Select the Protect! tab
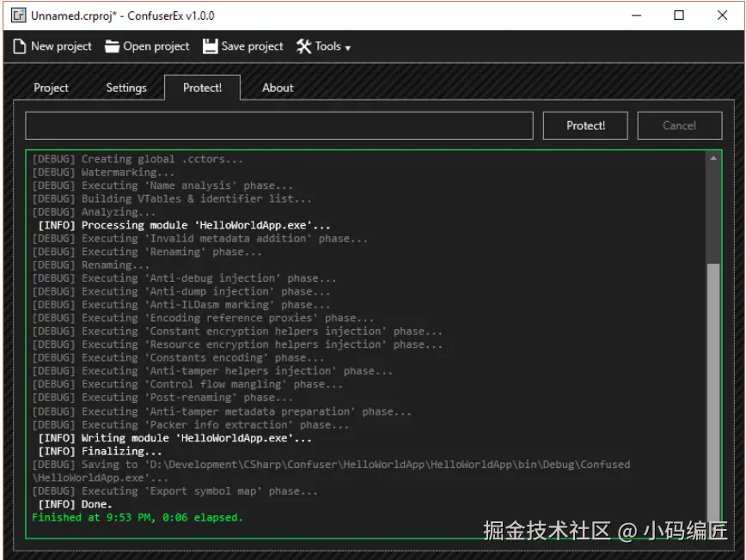The width and height of the screenshot is (746, 560). click(202, 88)
